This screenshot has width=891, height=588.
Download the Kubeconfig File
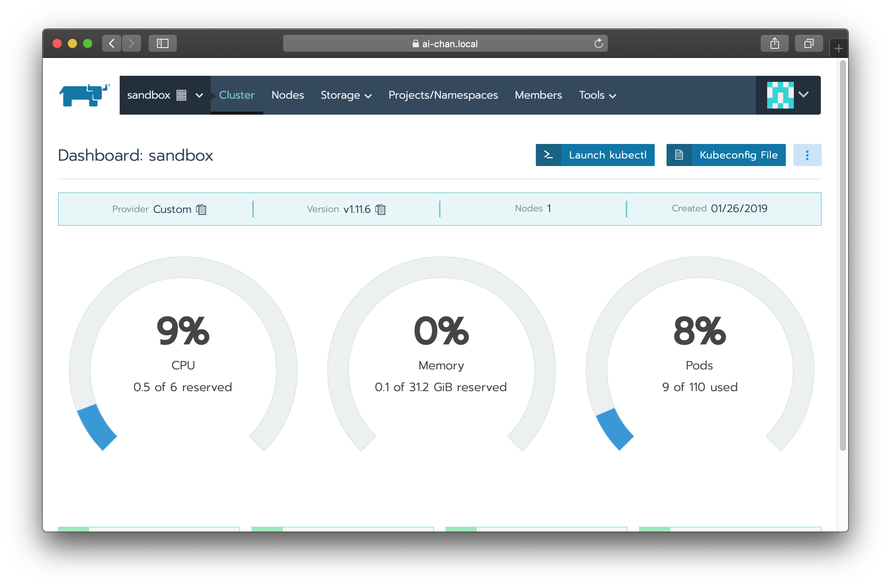(726, 155)
